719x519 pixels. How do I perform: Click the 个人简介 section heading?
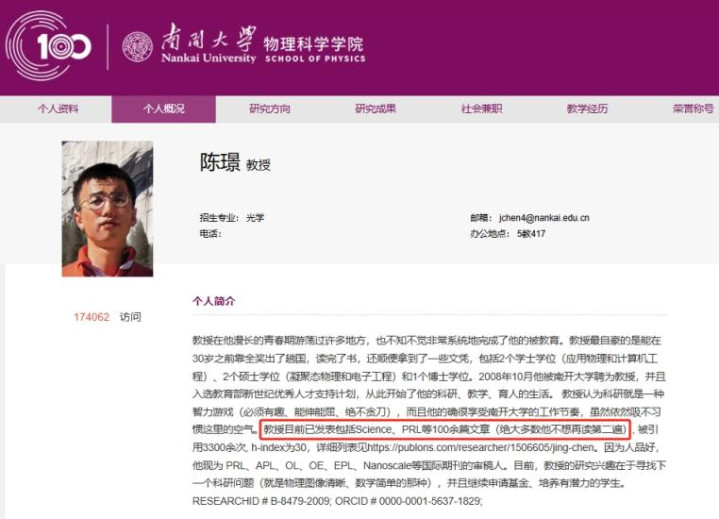pyautogui.click(x=214, y=301)
